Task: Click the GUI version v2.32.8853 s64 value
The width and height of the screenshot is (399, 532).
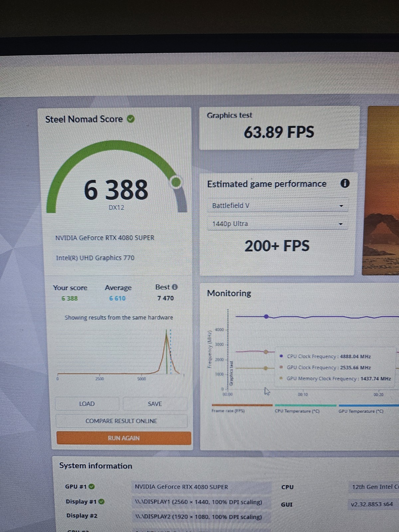Action: (372, 504)
